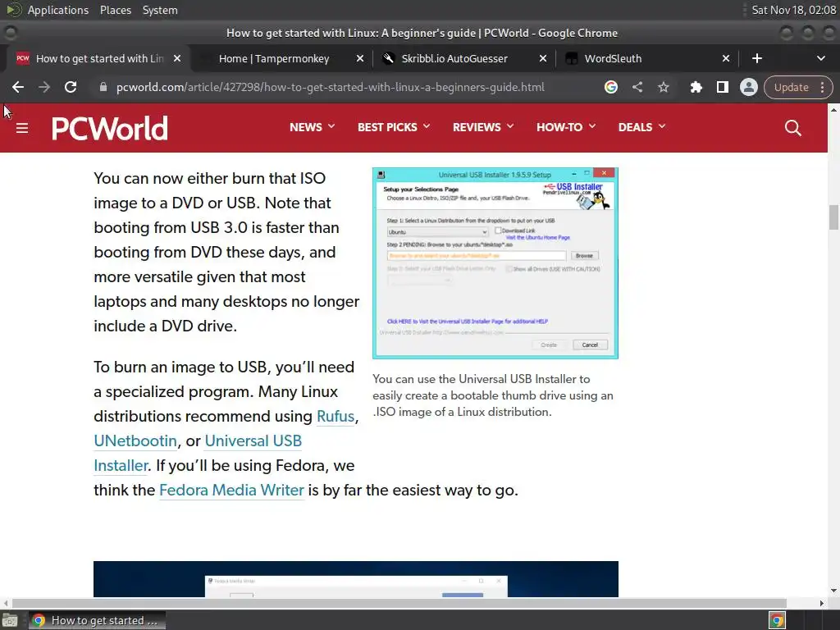
Task: Open the Chrome profile avatar
Action: click(748, 87)
